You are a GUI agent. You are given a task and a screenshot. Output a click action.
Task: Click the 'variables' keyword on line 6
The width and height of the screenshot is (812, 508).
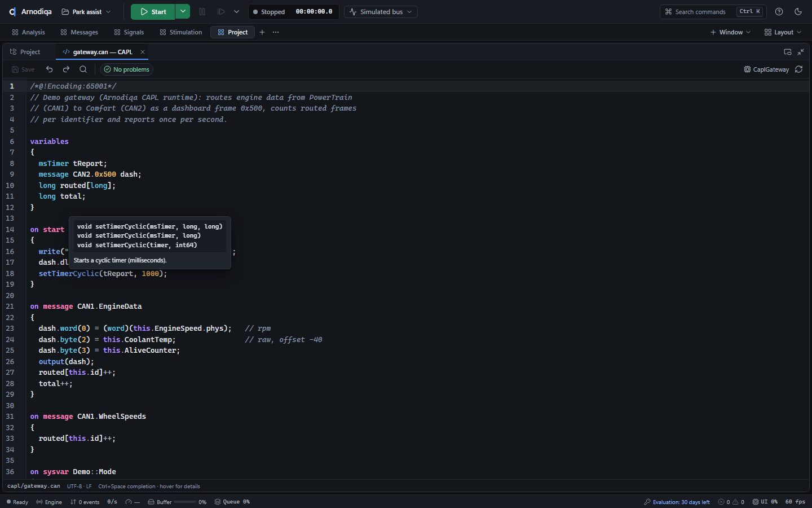coord(49,142)
